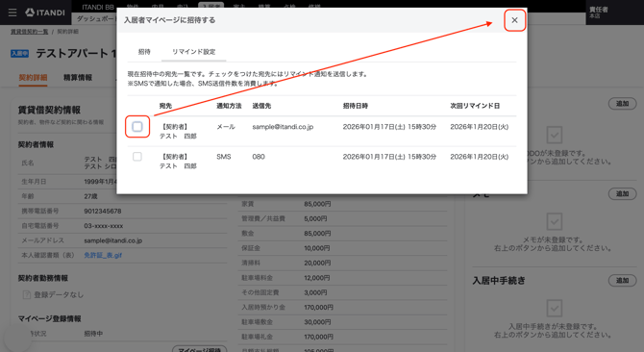The width and height of the screenshot is (644, 352).
Task: Click the checkmark icon in the メモ section
Action: tap(554, 221)
